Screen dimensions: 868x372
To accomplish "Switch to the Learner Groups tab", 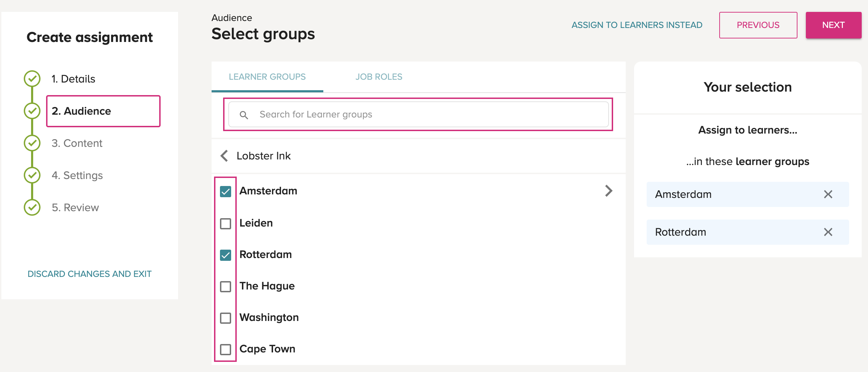I will [x=267, y=77].
